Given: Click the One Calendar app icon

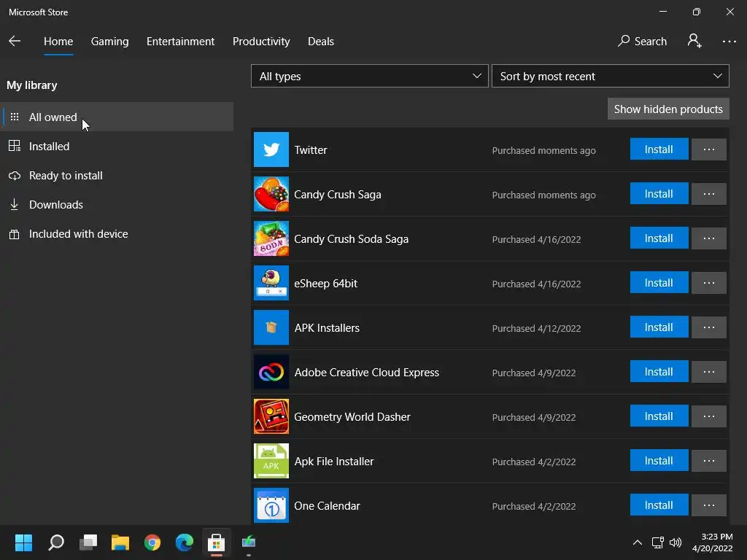Looking at the screenshot, I should click(x=271, y=505).
